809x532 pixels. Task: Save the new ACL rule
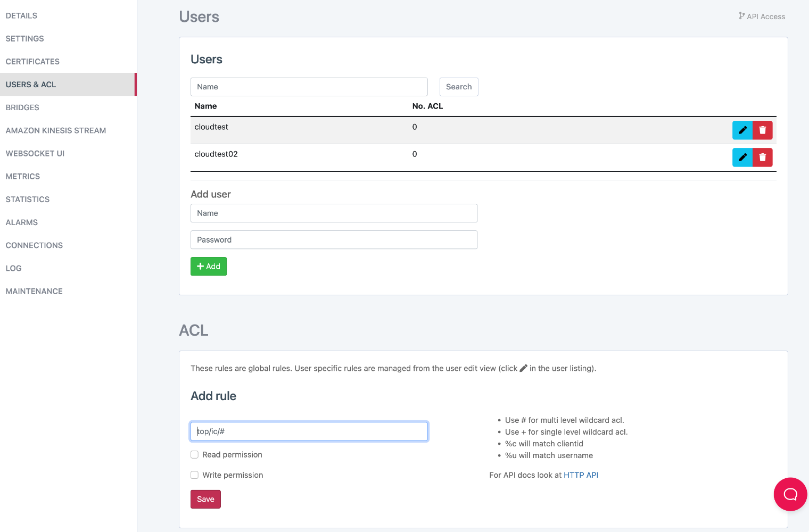[205, 499]
